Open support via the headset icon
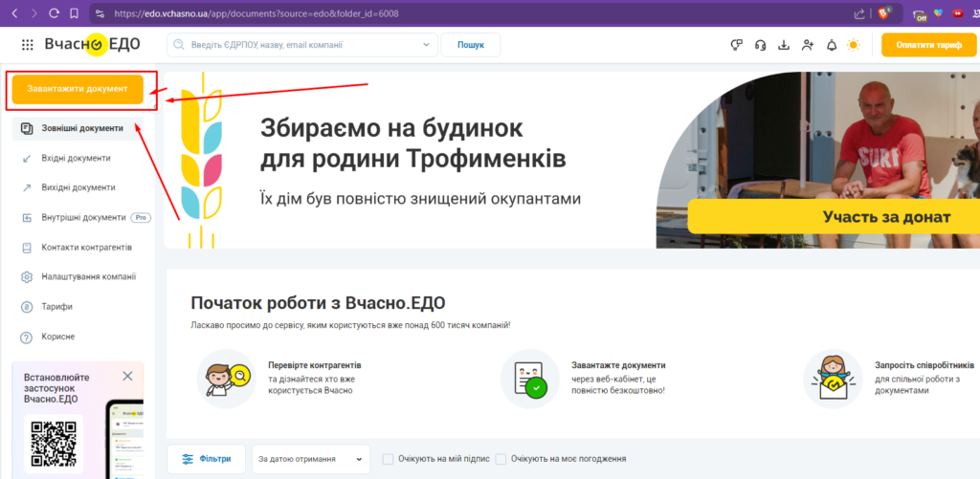The height and width of the screenshot is (479, 980). pos(760,45)
